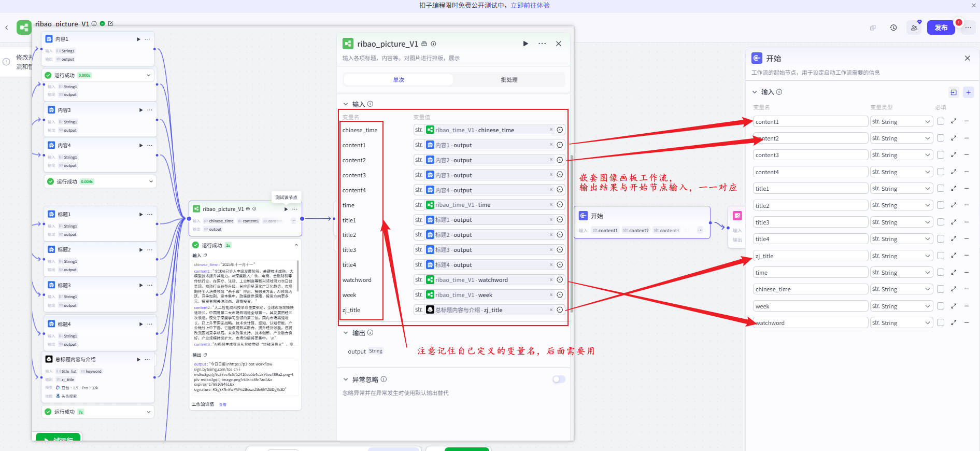Tick the required checkbox for week
The height and width of the screenshot is (451, 980).
(941, 306)
